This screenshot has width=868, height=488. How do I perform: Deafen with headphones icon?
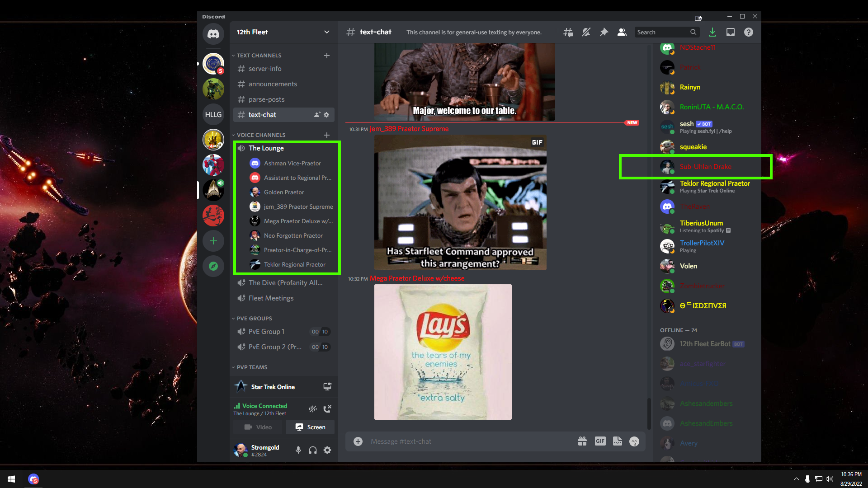pyautogui.click(x=313, y=450)
